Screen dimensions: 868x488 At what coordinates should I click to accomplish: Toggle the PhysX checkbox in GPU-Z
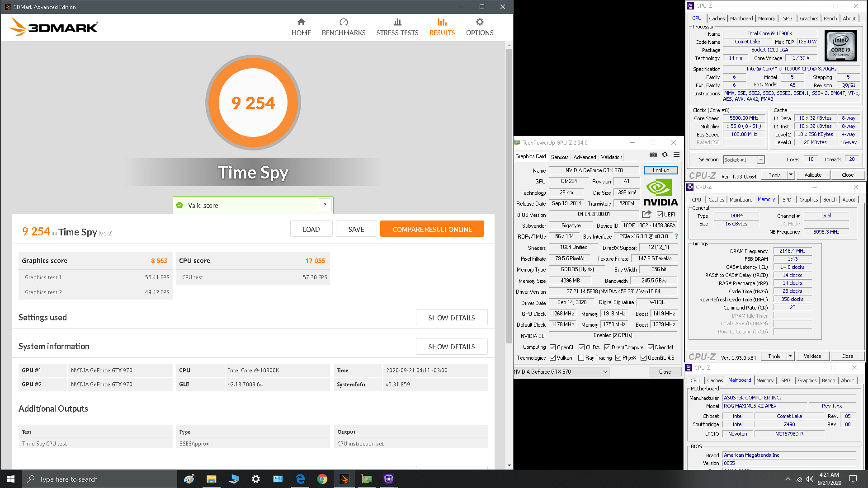[x=618, y=358]
